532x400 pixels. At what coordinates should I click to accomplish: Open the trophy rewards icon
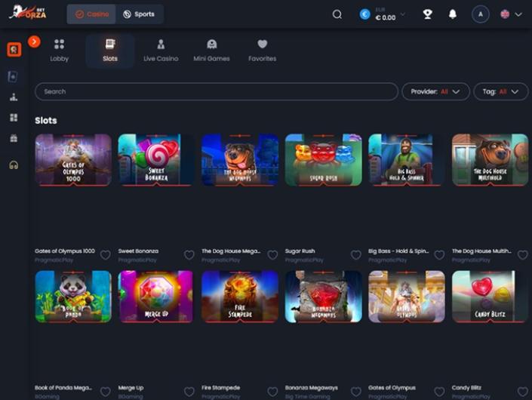click(x=428, y=14)
